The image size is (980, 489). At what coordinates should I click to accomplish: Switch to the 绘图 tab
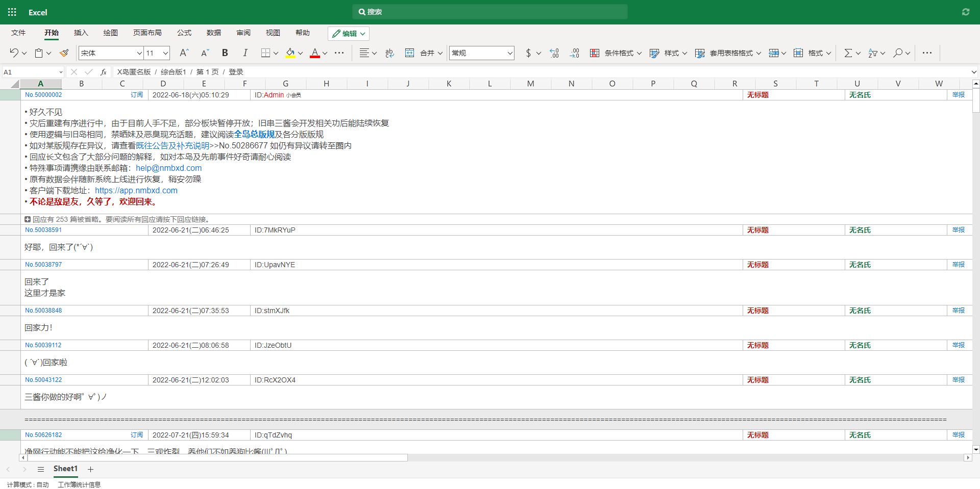coord(111,33)
